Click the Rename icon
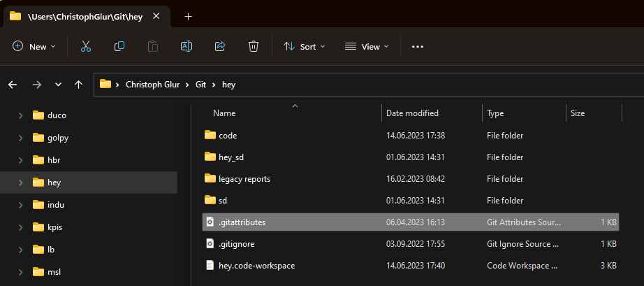Viewport: 644px width, 286px height. (x=186, y=46)
